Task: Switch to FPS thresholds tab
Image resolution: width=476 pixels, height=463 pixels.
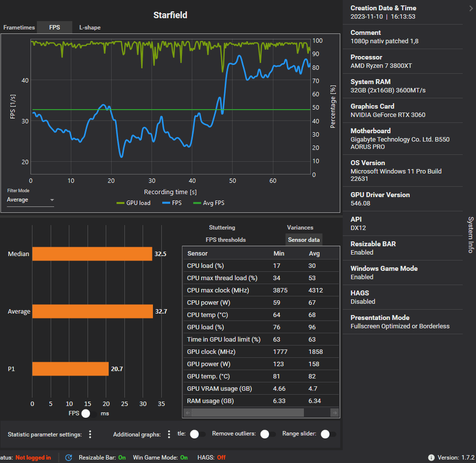Action: pos(226,240)
